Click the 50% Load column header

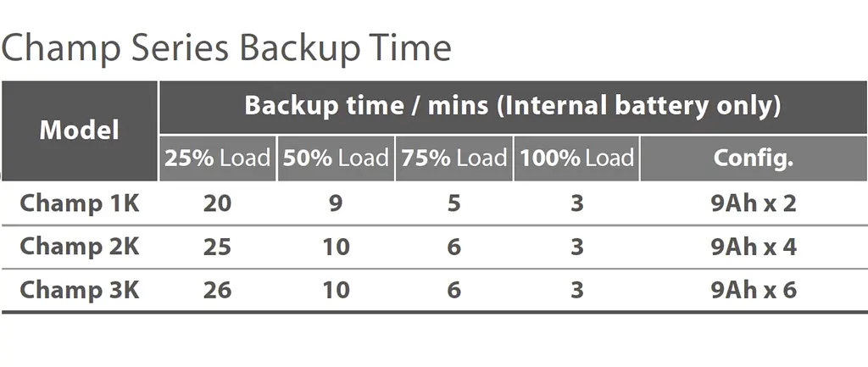(336, 158)
